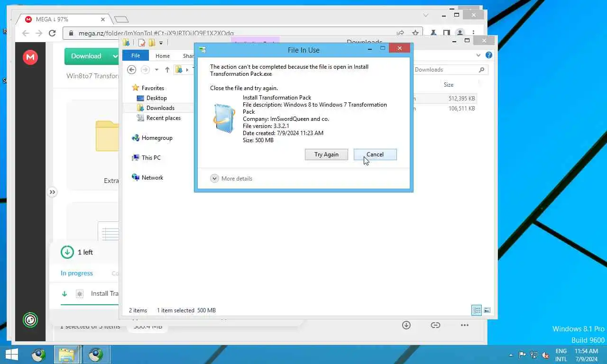Open Action Center flag tray icon
This screenshot has height=364, width=607.
(523, 355)
